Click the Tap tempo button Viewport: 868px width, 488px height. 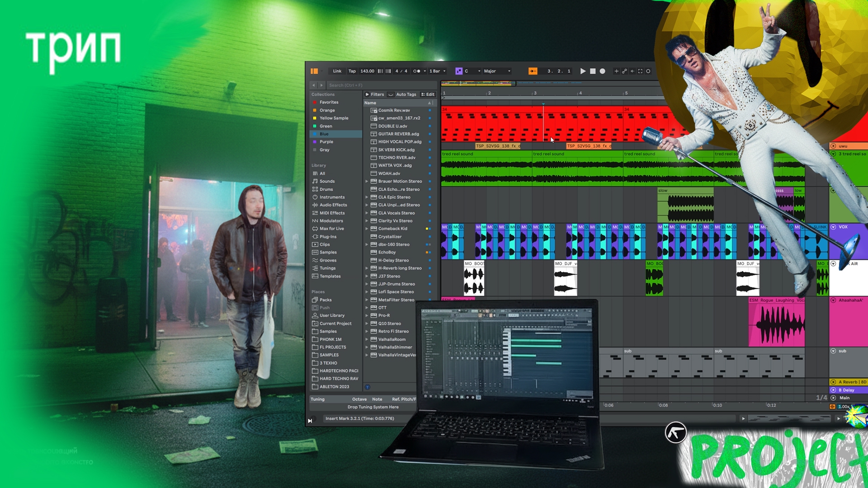coord(352,71)
